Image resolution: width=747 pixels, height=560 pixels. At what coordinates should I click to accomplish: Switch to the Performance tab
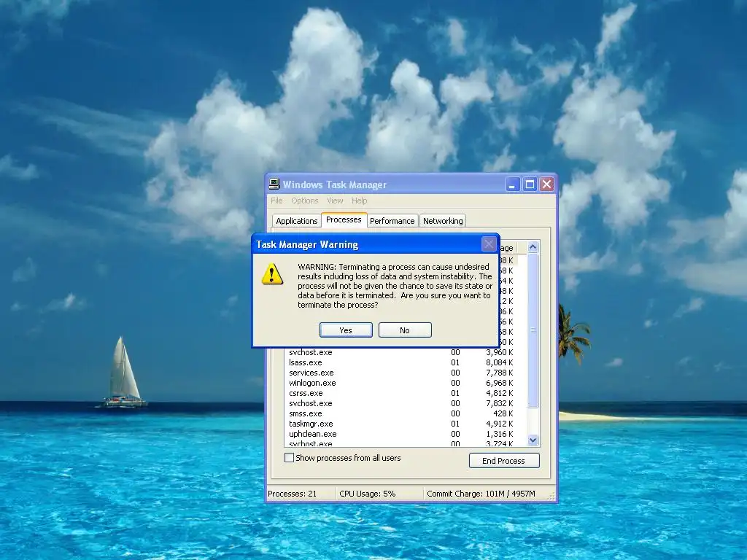click(x=392, y=221)
